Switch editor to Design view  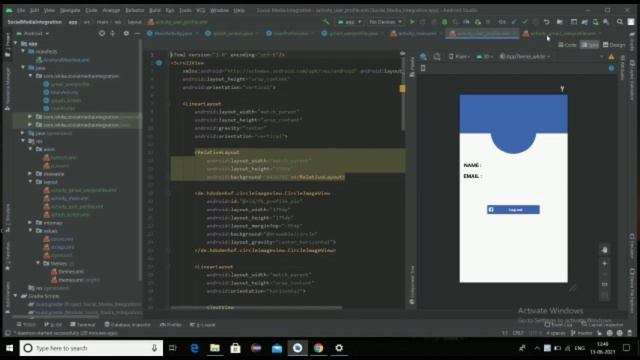tap(614, 44)
